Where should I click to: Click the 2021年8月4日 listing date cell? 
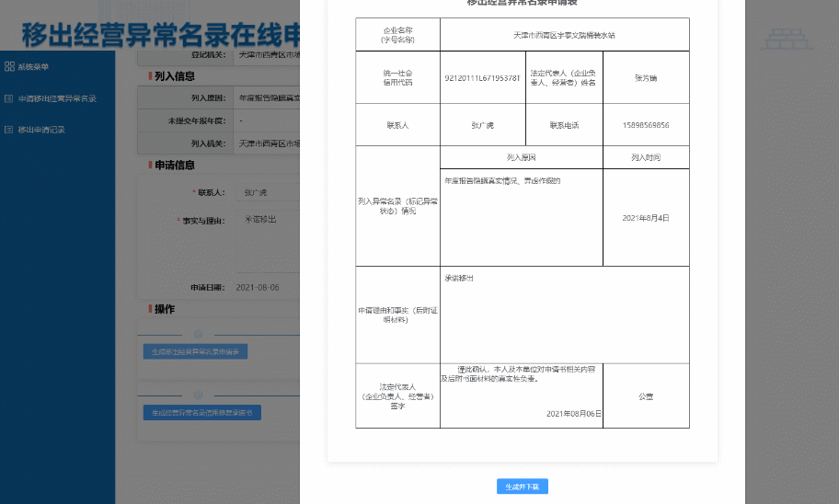click(646, 218)
